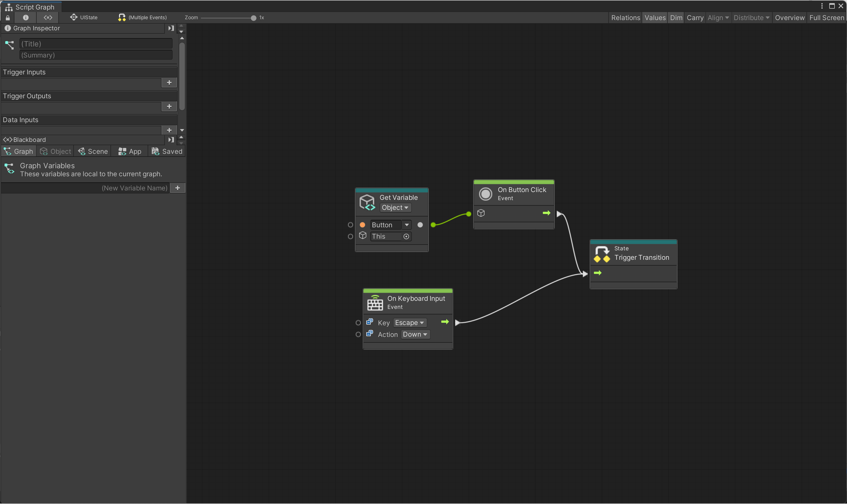The height and width of the screenshot is (504, 847).
Task: Click the Zoom slider handle
Action: tap(253, 18)
